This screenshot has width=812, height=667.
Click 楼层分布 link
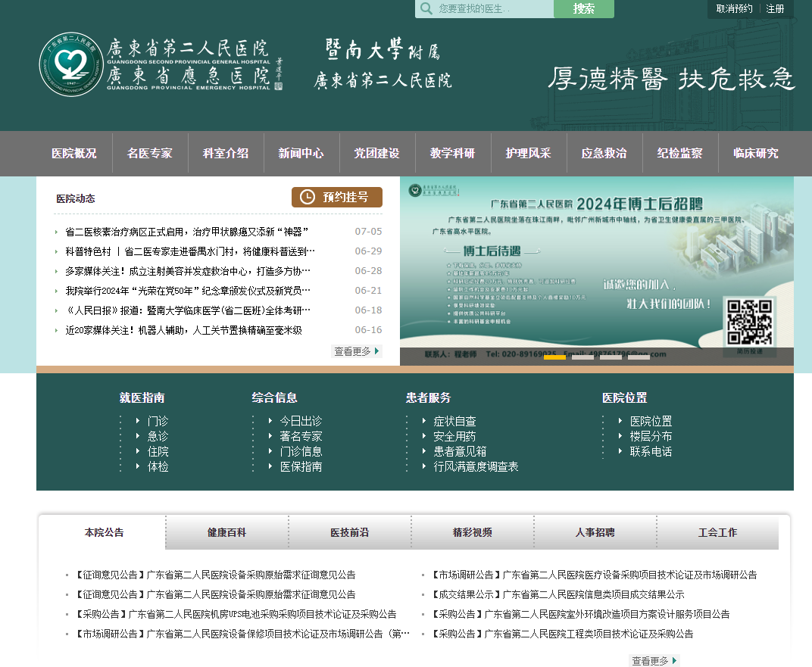[651, 436]
